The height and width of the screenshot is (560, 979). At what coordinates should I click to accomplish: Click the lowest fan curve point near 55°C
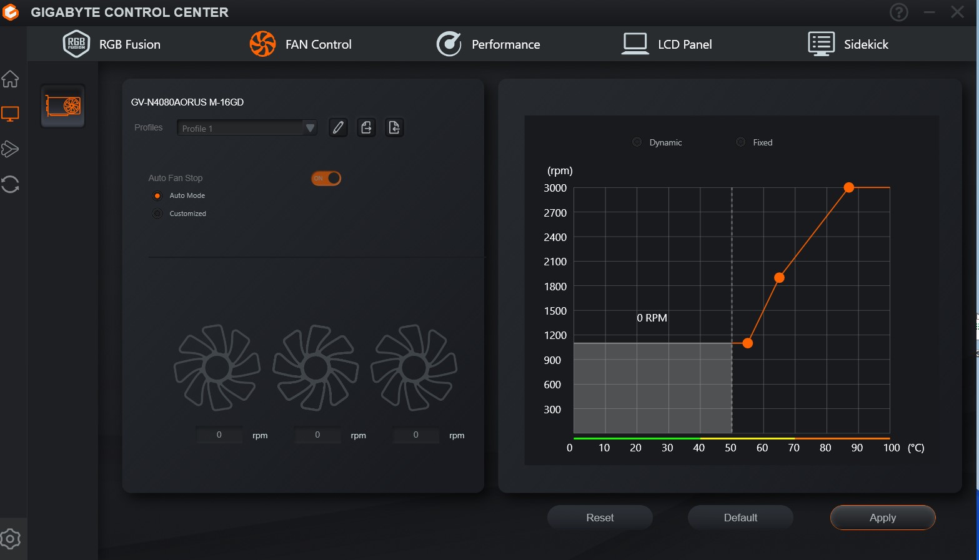tap(747, 343)
